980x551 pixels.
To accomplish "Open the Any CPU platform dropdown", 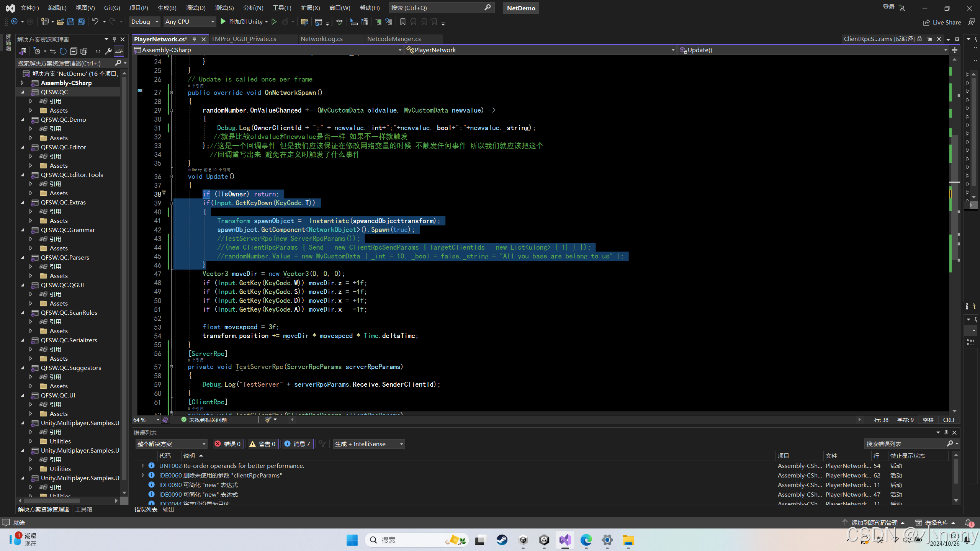I will click(190, 22).
